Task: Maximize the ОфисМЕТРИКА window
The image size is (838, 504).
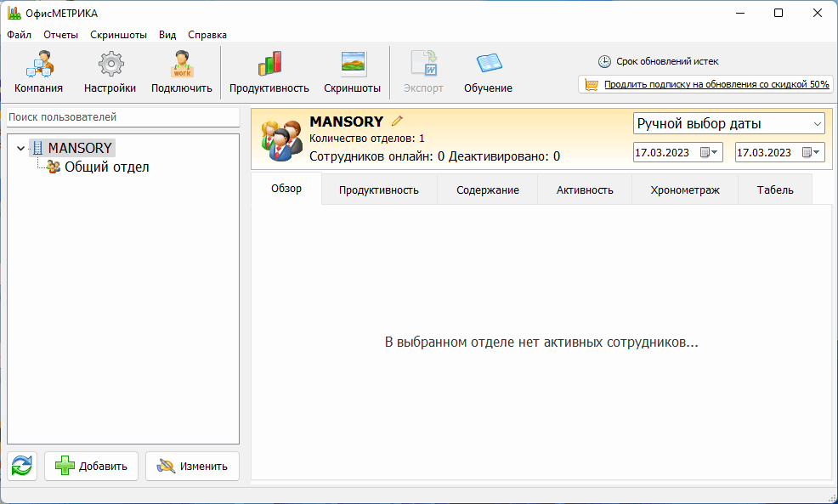Action: (779, 13)
